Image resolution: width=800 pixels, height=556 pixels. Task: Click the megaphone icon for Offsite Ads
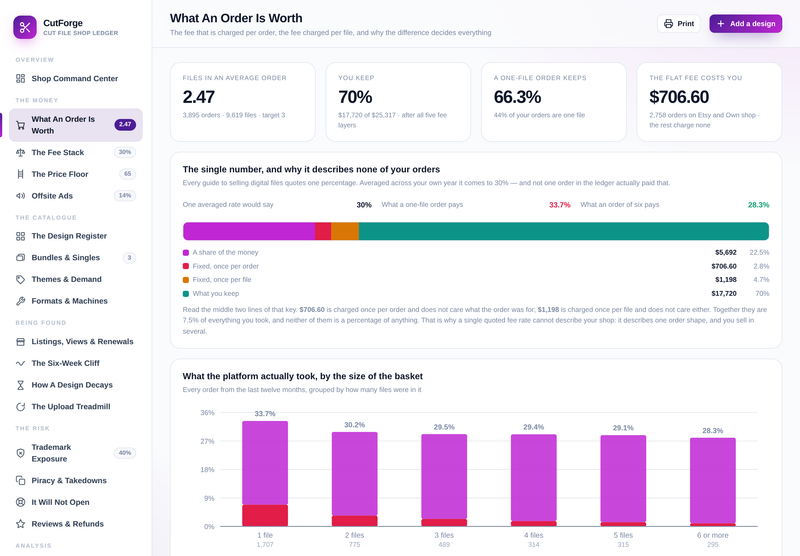[x=20, y=196]
